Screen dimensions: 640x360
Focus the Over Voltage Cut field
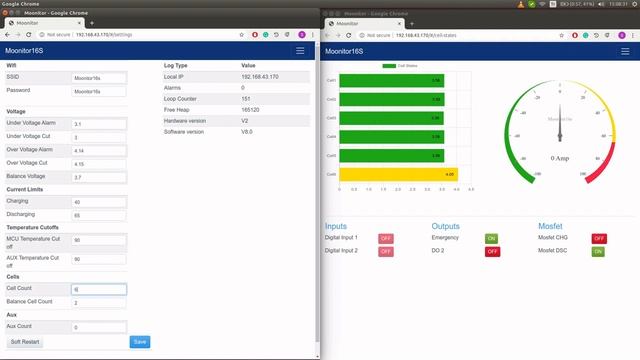tap(99, 164)
